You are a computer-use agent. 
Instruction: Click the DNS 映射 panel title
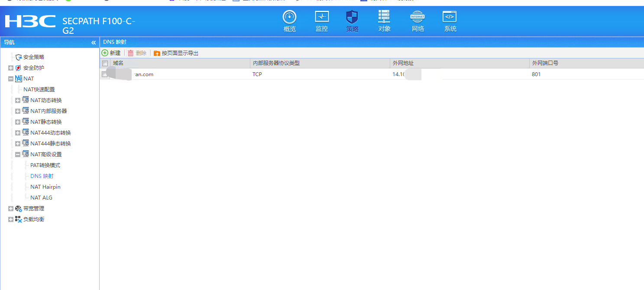tap(115, 42)
